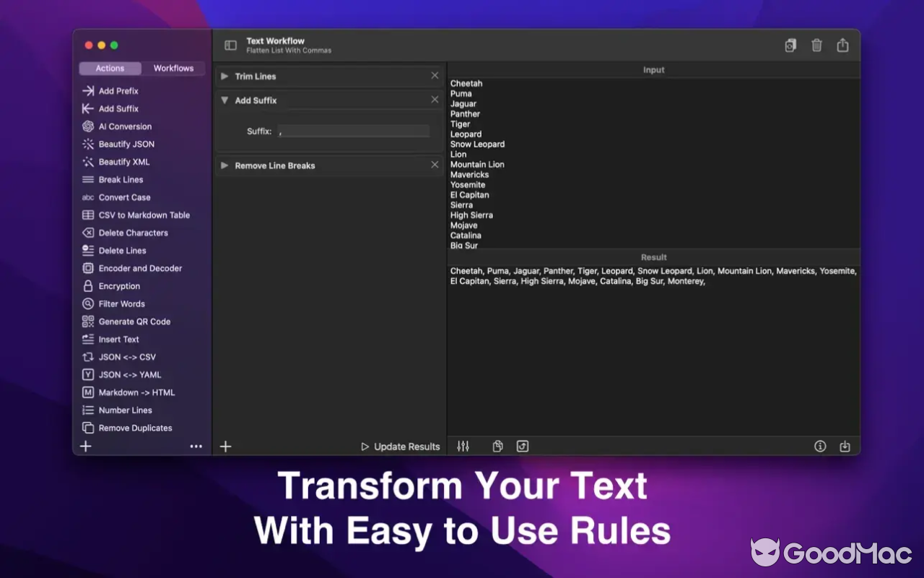Viewport: 924px width, 578px height.
Task: Duplicate the workflow using the copy icon
Action: [790, 45]
